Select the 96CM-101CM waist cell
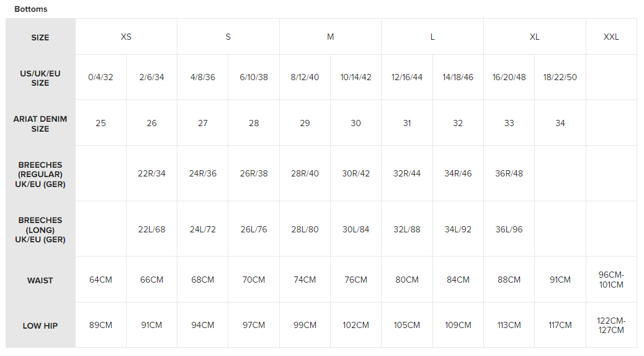This screenshot has height=356, width=644. click(x=611, y=280)
